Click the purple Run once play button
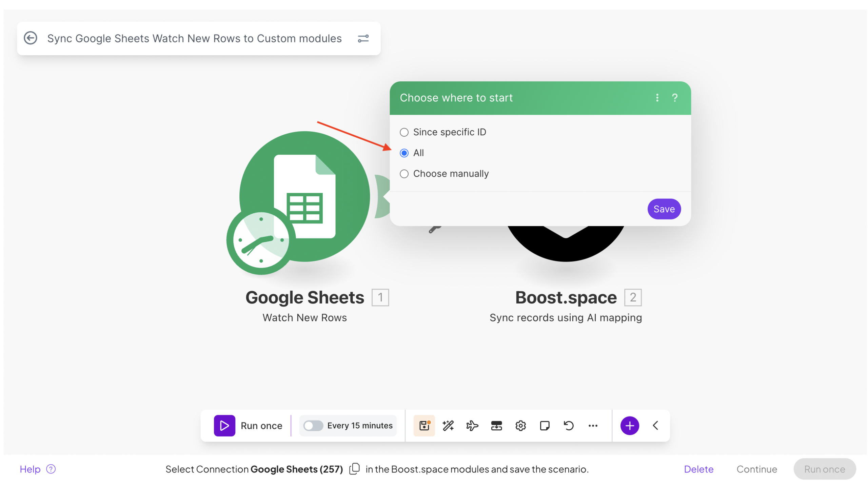The height and width of the screenshot is (487, 868). point(224,425)
